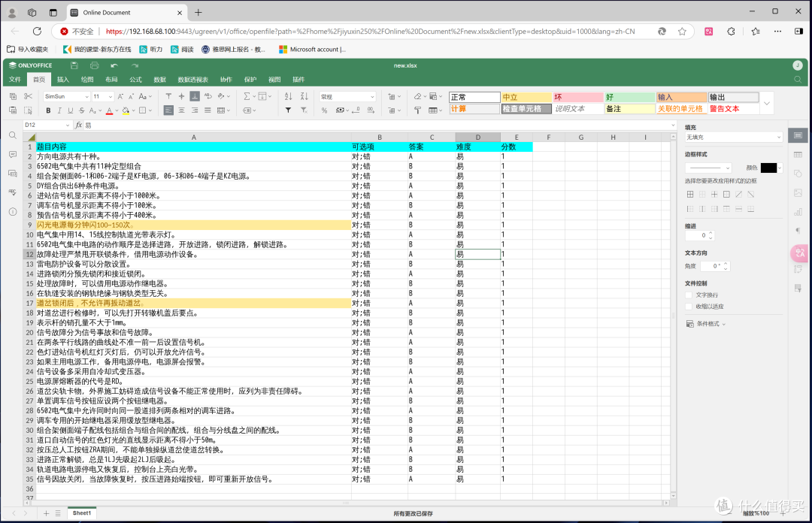Open search in left sidebar

(13, 136)
